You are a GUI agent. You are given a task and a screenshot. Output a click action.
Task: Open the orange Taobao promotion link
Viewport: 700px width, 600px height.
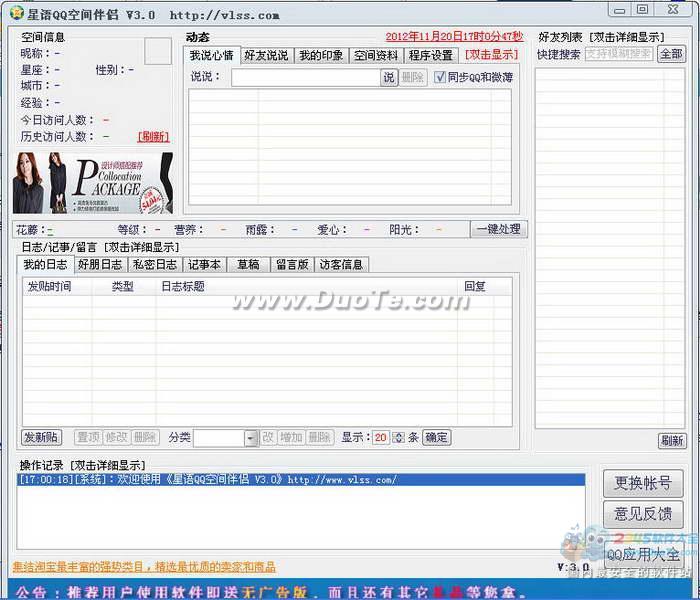(x=144, y=567)
